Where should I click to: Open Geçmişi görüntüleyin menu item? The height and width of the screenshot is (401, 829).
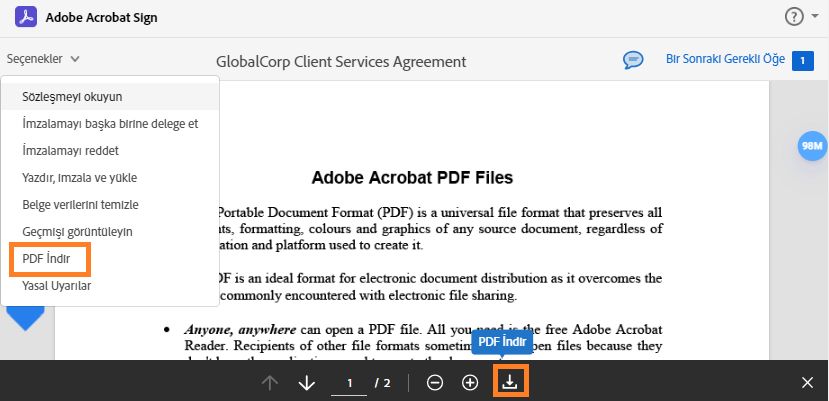110,232
